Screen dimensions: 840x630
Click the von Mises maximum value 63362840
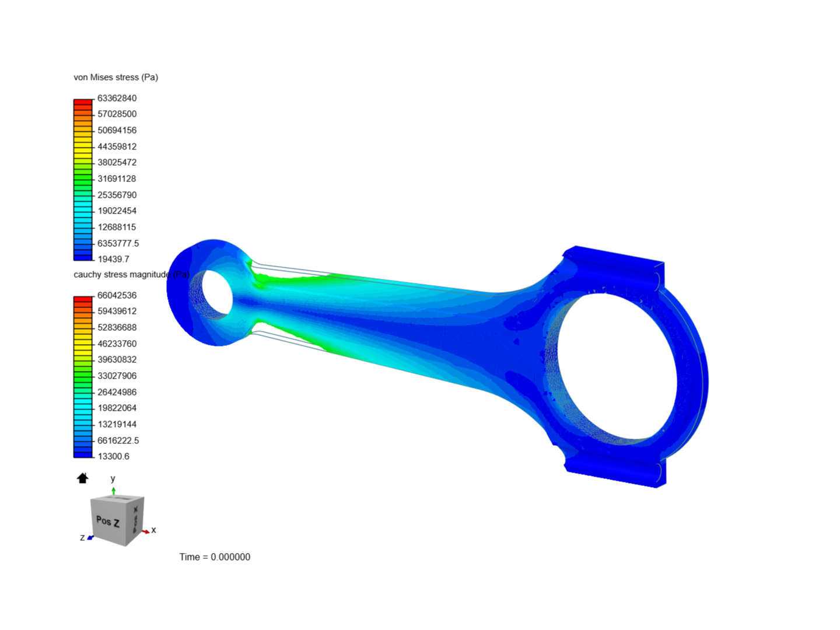(x=117, y=98)
